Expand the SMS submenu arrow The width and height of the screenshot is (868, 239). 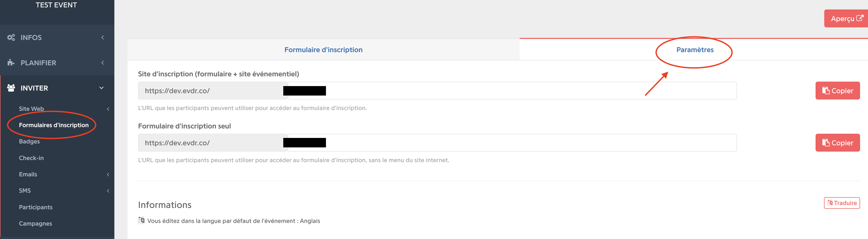(x=108, y=191)
